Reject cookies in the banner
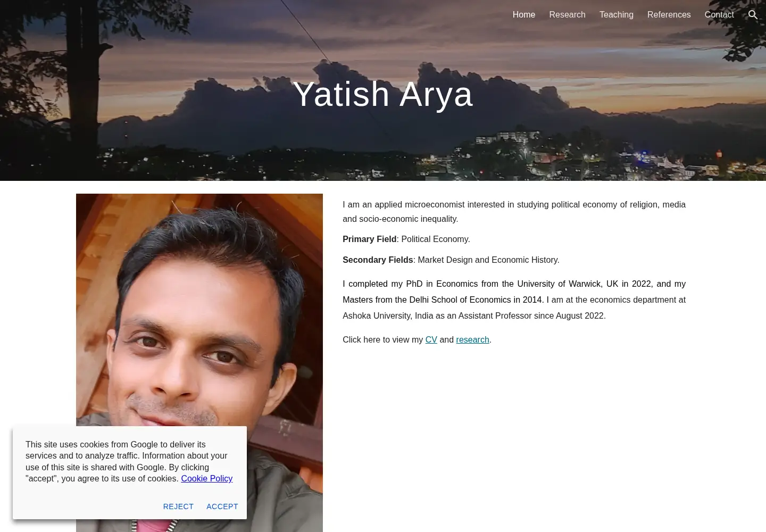 178,506
